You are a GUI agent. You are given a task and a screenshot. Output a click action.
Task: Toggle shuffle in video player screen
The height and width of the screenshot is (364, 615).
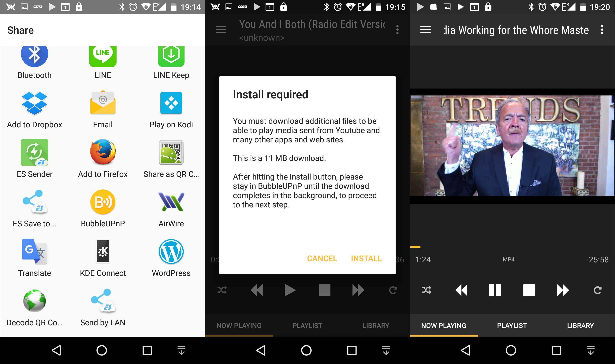coord(427,290)
